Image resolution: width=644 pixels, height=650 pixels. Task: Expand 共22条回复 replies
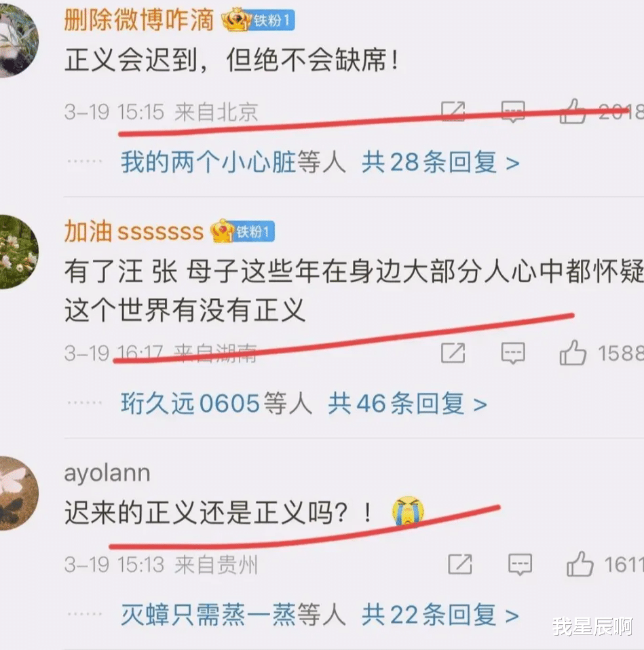coord(440,615)
